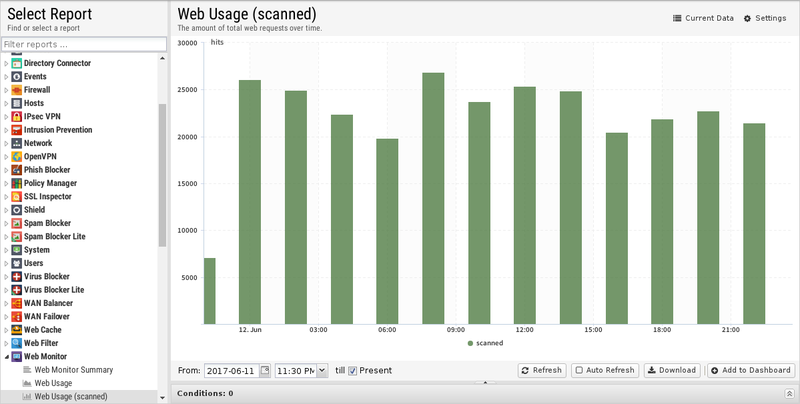The width and height of the screenshot is (800, 404).
Task: Click the calendar icon beside From date
Action: 265,370
